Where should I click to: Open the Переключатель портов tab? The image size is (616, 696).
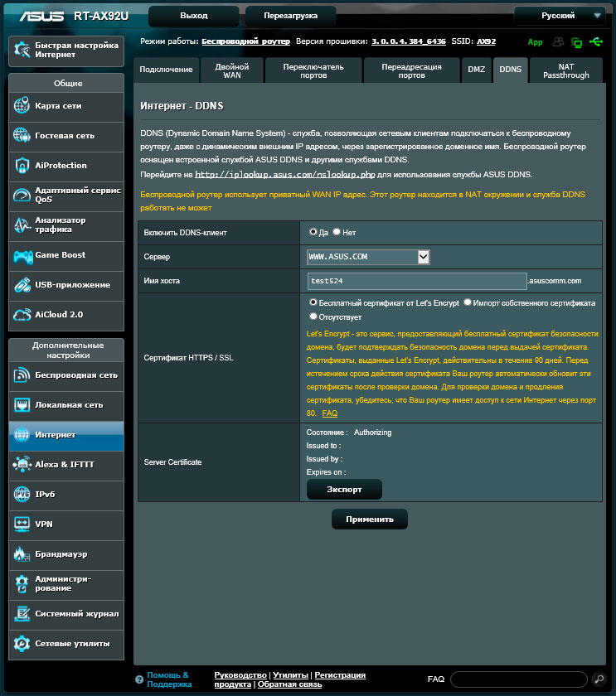click(x=313, y=70)
